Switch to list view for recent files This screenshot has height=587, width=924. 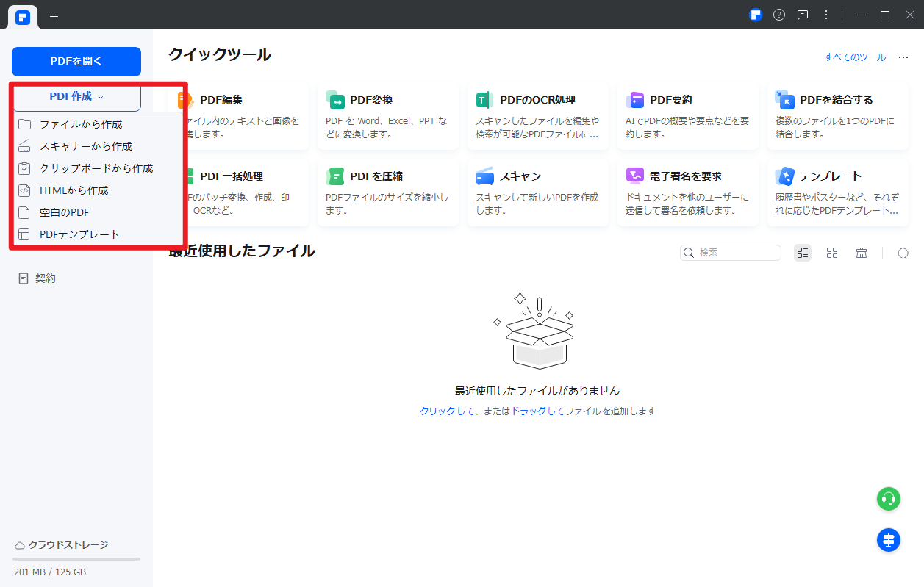coord(803,253)
